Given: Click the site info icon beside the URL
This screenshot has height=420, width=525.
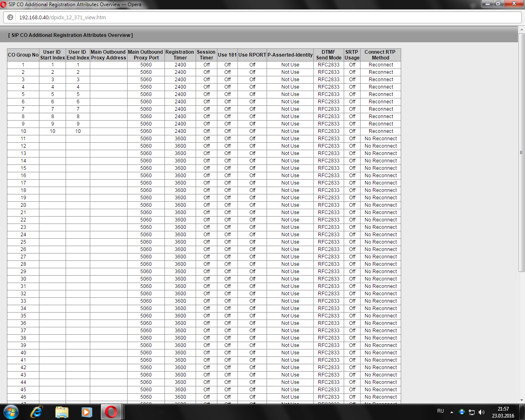Looking at the screenshot, I should point(10,17).
